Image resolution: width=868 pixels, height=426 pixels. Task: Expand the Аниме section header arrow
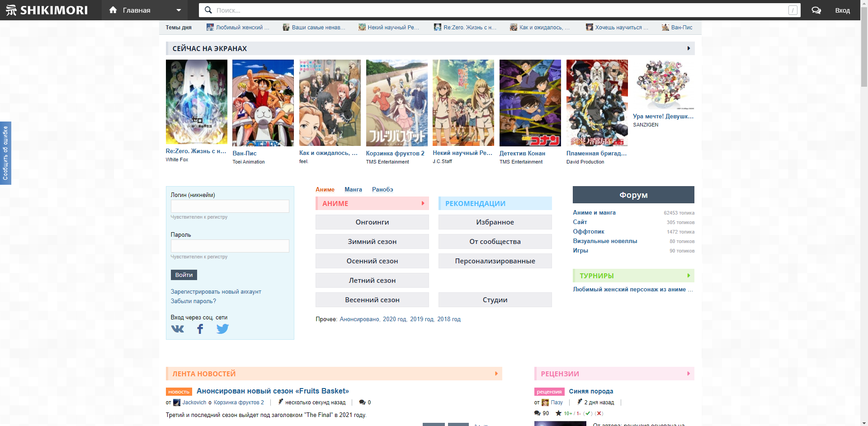tap(423, 203)
